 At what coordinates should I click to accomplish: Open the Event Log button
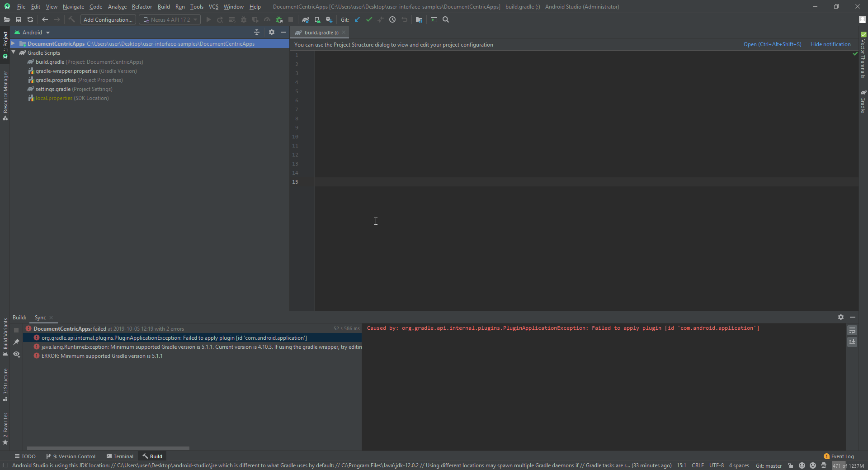(839, 456)
